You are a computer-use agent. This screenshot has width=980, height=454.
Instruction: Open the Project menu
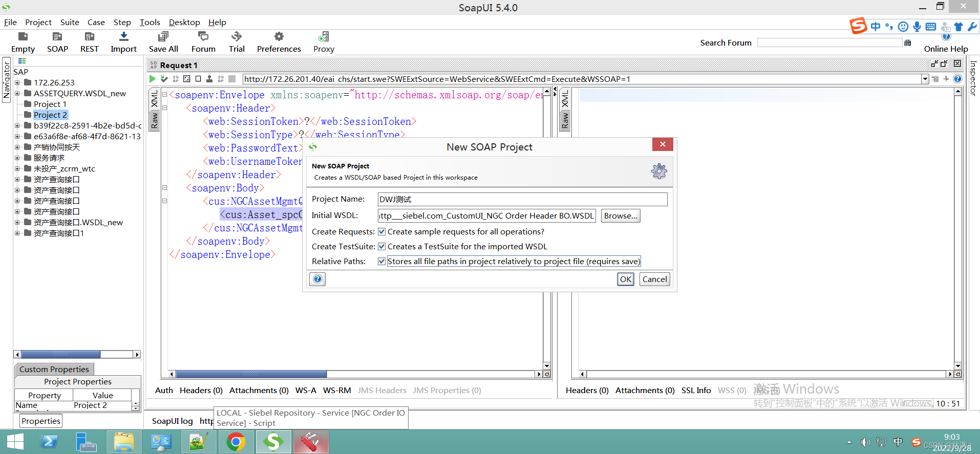[38, 23]
